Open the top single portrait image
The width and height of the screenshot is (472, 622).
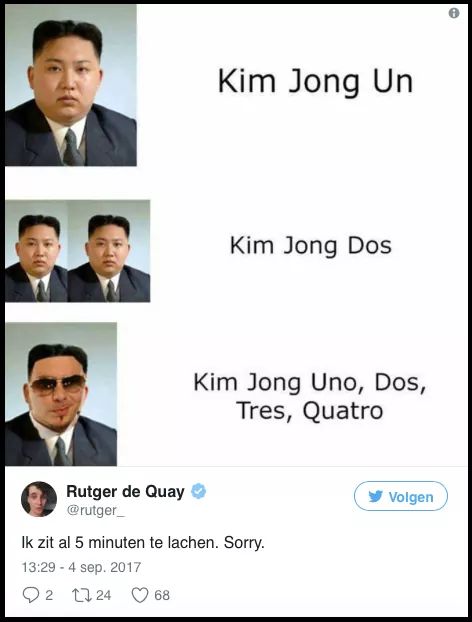pos(71,85)
